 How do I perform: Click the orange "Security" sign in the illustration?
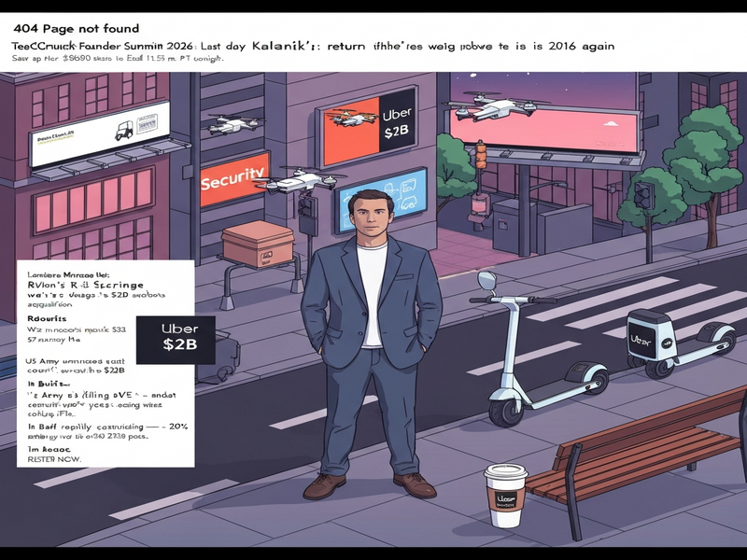(234, 179)
